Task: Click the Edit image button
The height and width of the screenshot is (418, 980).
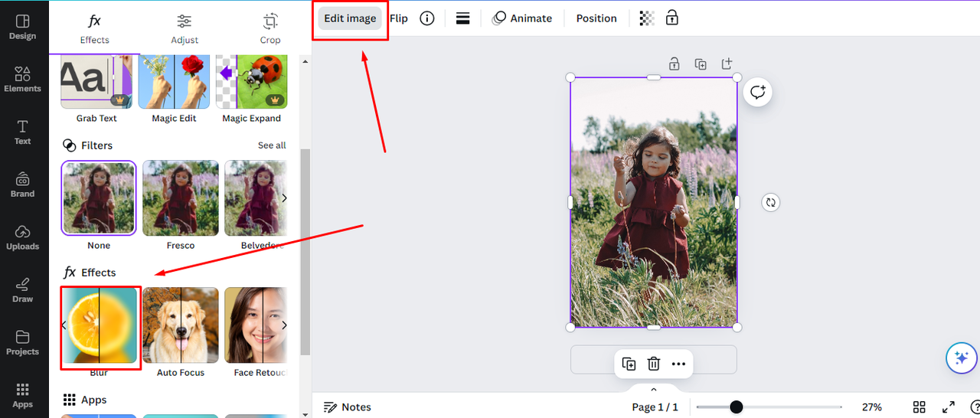Action: [350, 18]
